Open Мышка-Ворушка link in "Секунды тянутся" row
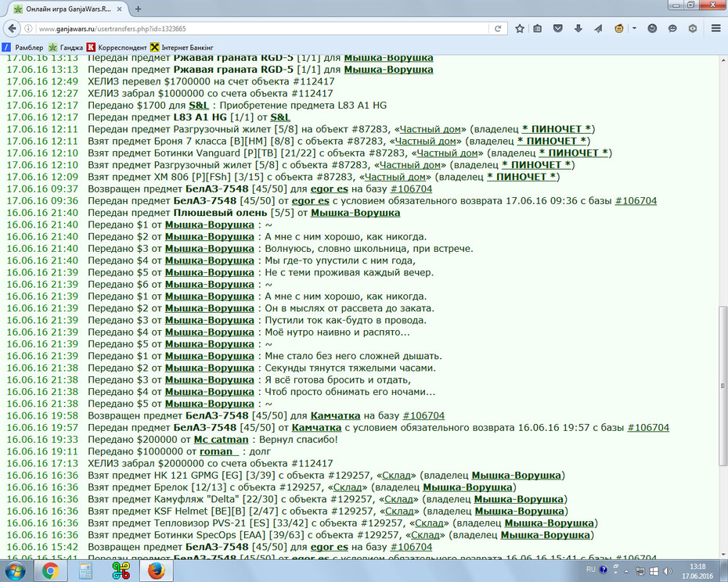Image resolution: width=728 pixels, height=582 pixels. (x=209, y=368)
